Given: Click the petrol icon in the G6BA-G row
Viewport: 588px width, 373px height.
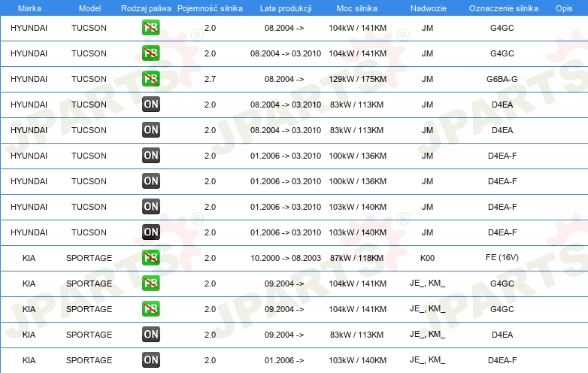Looking at the screenshot, I should coord(151,79).
